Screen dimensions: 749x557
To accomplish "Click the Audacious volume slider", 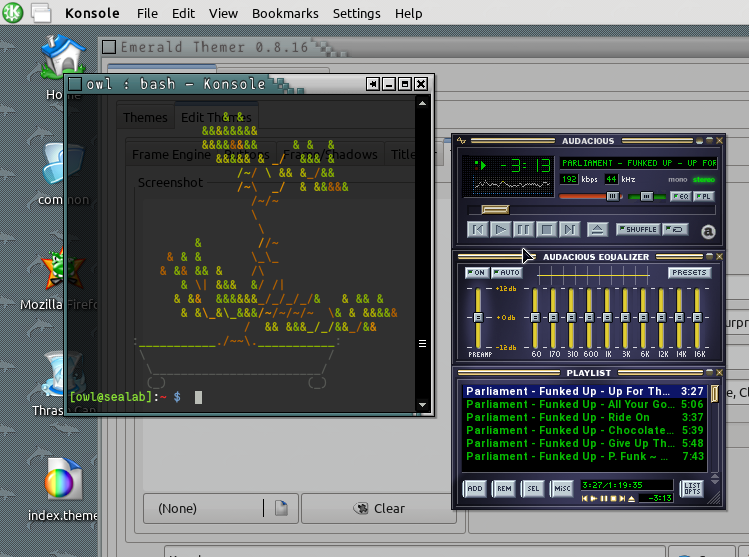I will pyautogui.click(x=591, y=196).
